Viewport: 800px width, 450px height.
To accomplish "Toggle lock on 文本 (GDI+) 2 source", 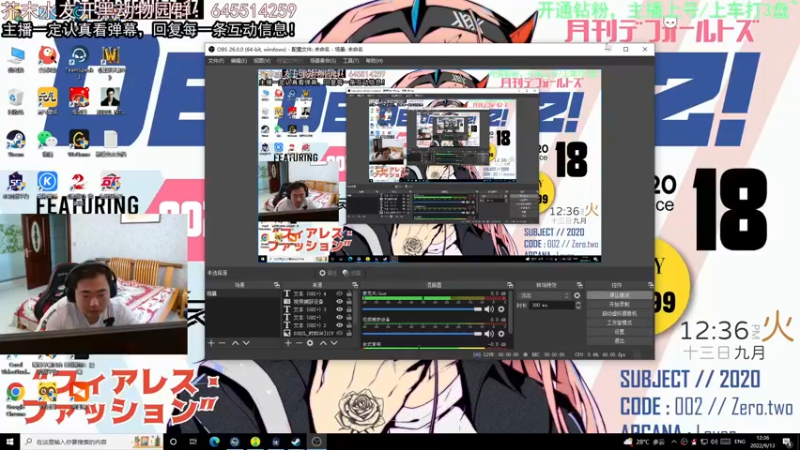I will coord(349,325).
